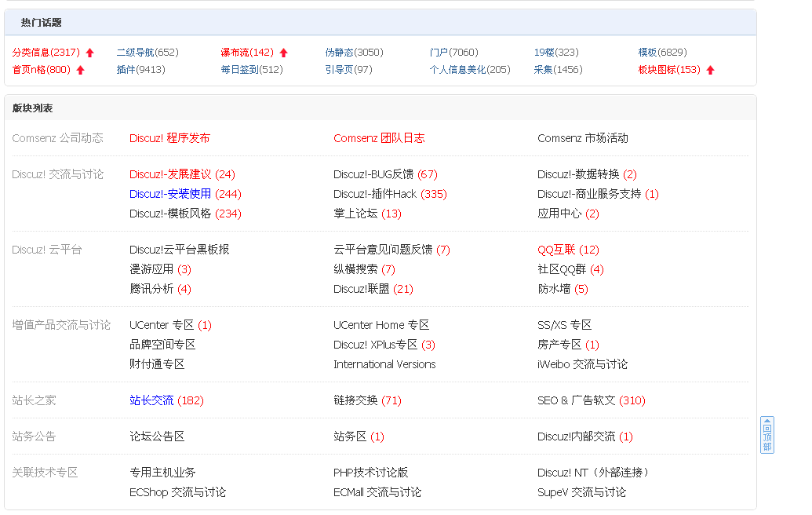Viewport: 812px width, 515px height.
Task: Click red up arrow beside 板块图标(153)
Action: [710, 70]
